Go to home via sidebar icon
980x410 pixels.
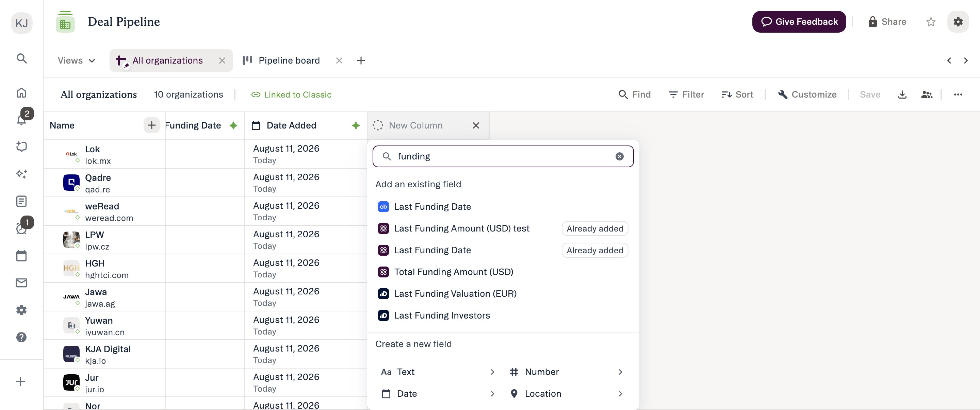(x=22, y=92)
